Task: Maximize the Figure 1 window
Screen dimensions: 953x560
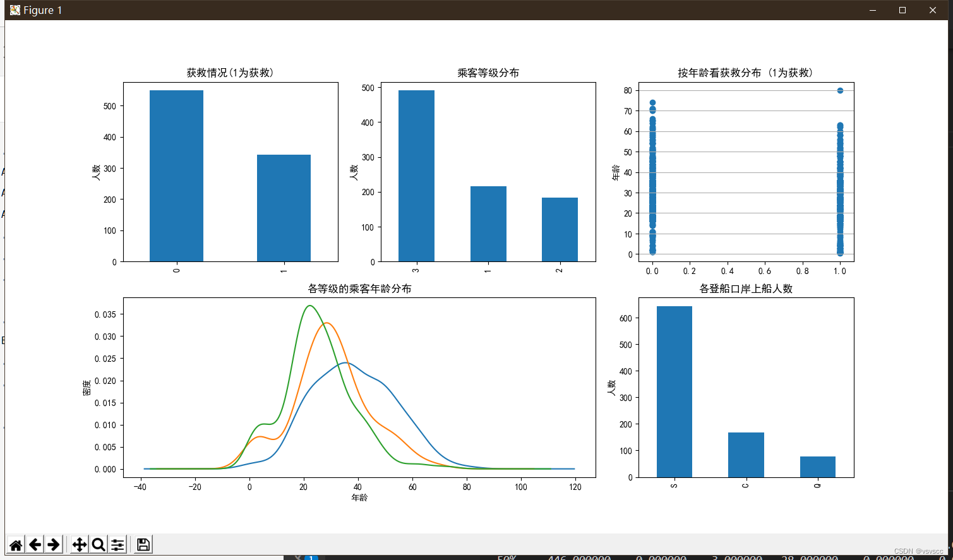Action: (902, 10)
